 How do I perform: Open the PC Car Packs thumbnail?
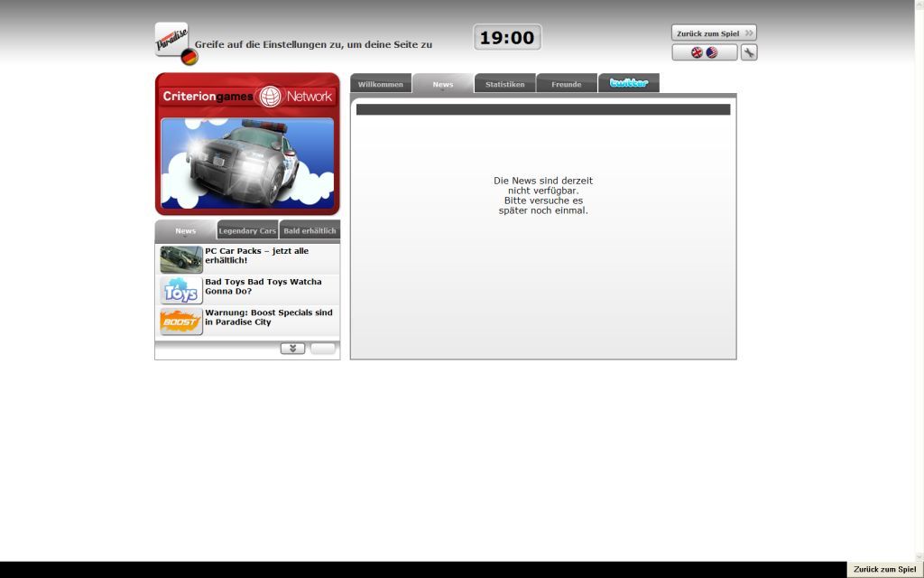[180, 259]
